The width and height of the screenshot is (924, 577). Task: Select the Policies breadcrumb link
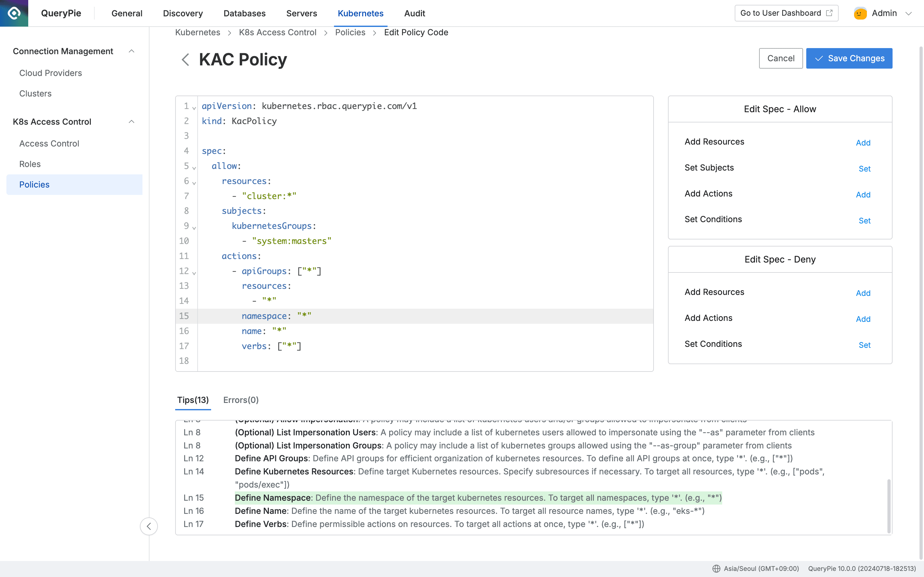point(350,32)
